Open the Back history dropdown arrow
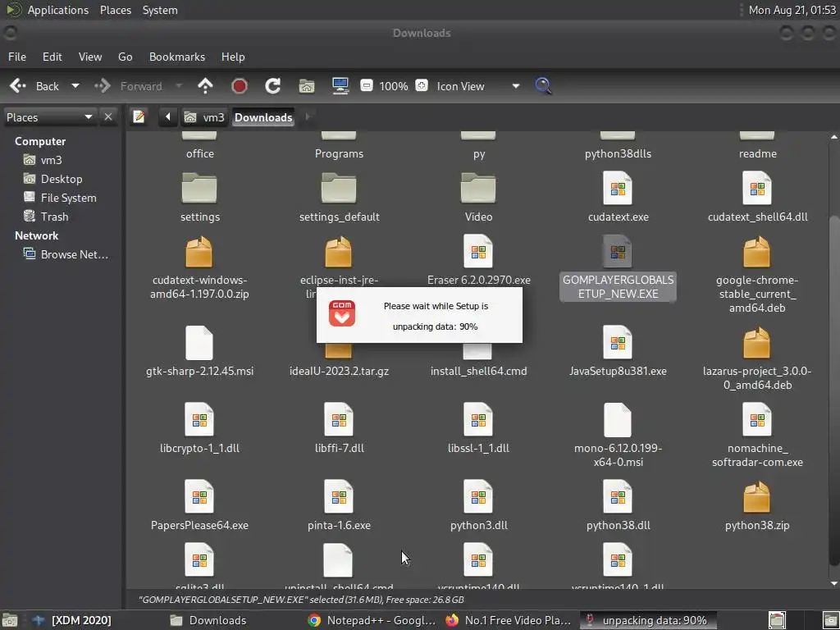 point(75,86)
